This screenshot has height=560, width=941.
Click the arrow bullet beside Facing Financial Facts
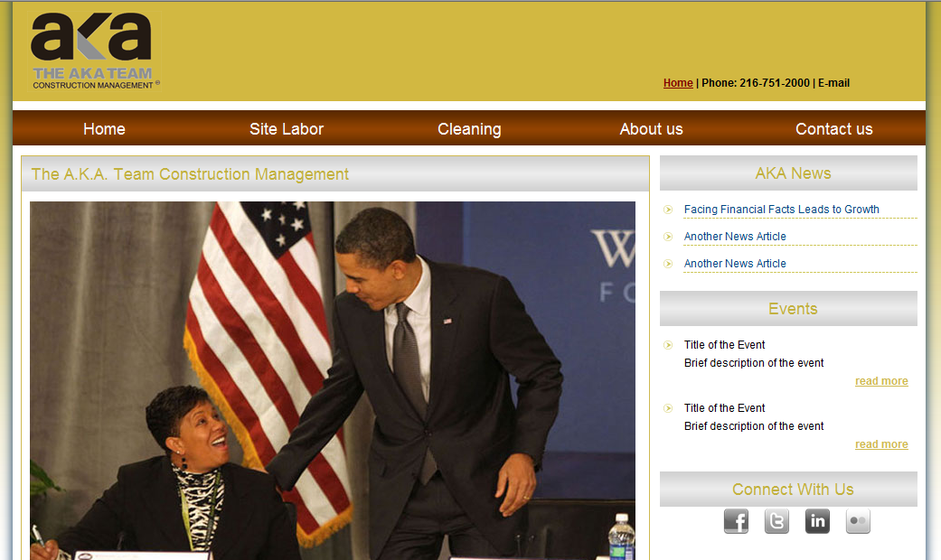tap(668, 209)
